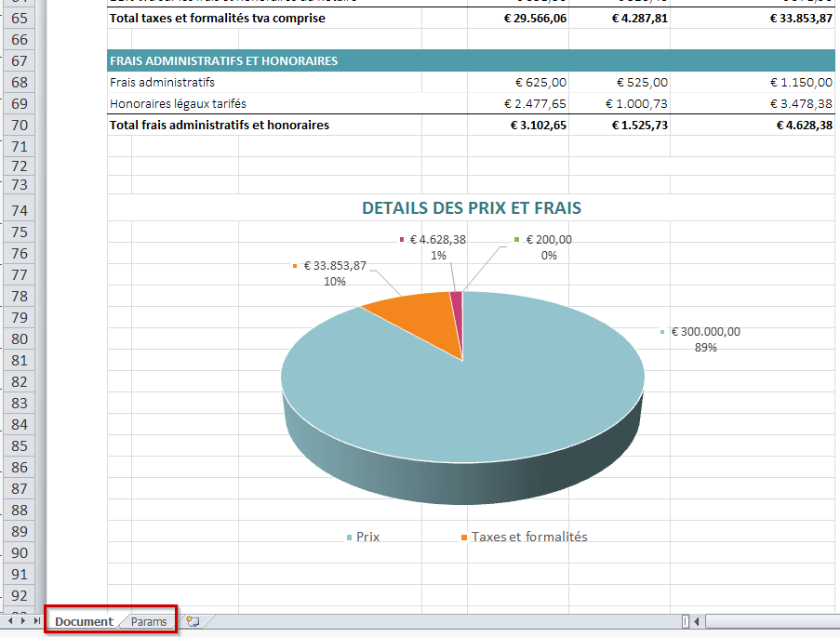Jump to the last sheet tab arrow

point(36,621)
